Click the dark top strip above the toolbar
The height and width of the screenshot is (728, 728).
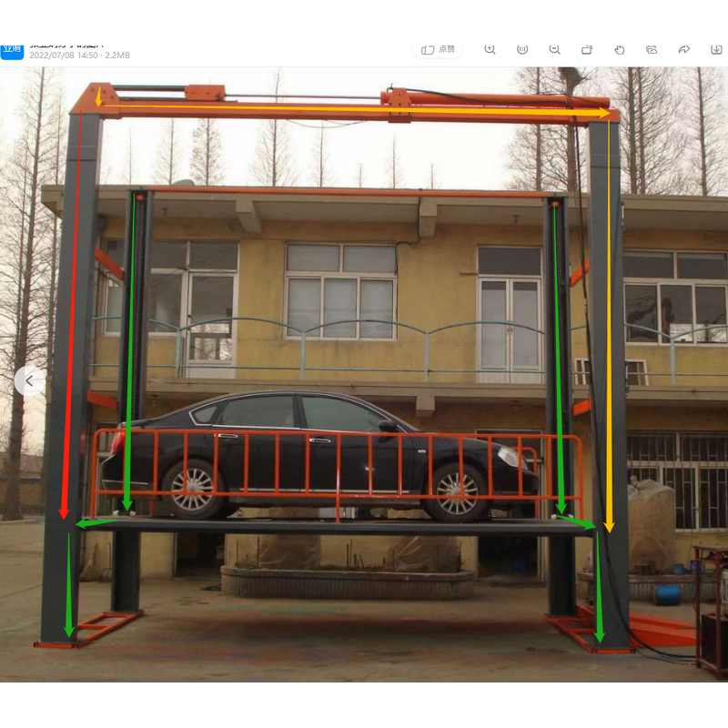(x=364, y=14)
